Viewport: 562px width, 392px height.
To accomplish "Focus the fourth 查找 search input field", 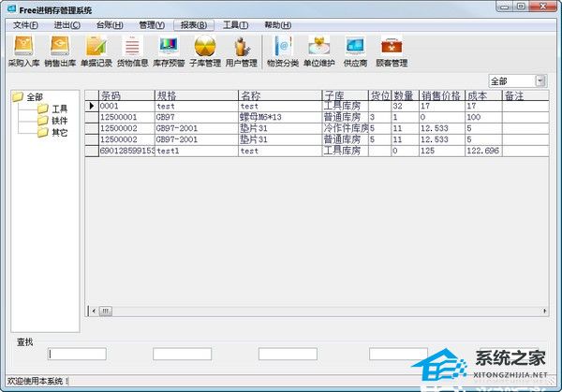I will point(398,354).
